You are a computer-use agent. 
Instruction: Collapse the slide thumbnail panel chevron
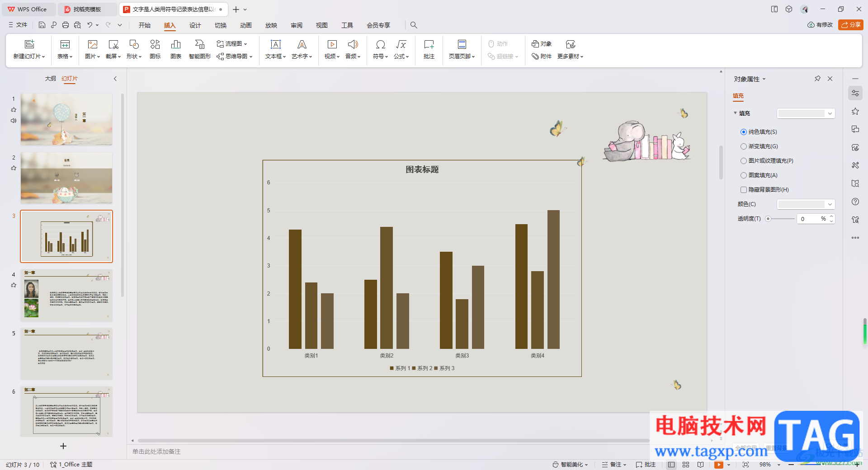(x=115, y=79)
